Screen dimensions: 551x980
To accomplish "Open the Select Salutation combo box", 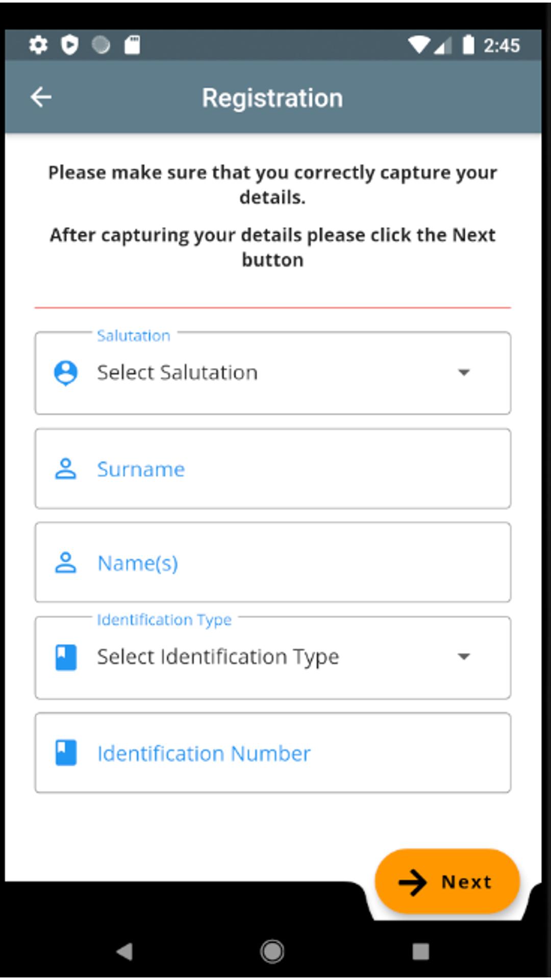I will point(273,373).
